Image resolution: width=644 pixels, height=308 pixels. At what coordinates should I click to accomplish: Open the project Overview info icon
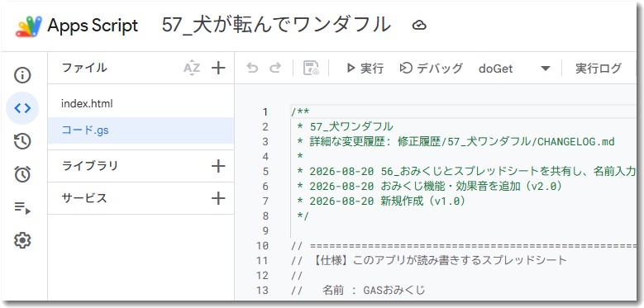point(22,75)
